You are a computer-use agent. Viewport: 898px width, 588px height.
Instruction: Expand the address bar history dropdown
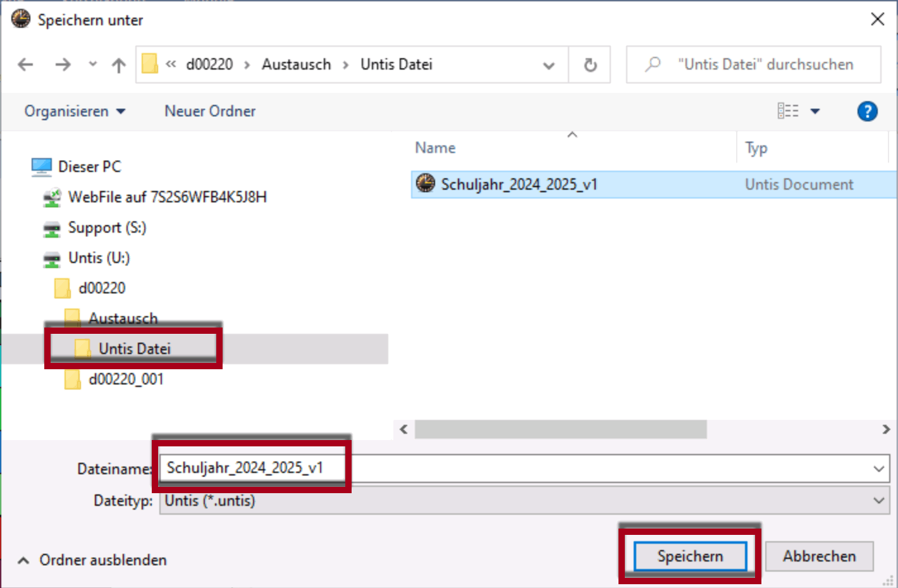coord(548,65)
